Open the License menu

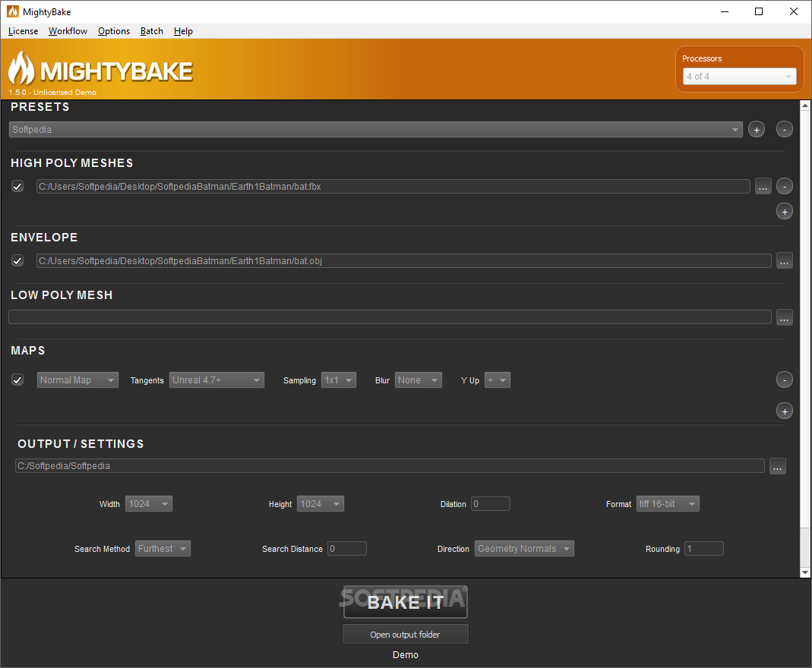coord(24,31)
